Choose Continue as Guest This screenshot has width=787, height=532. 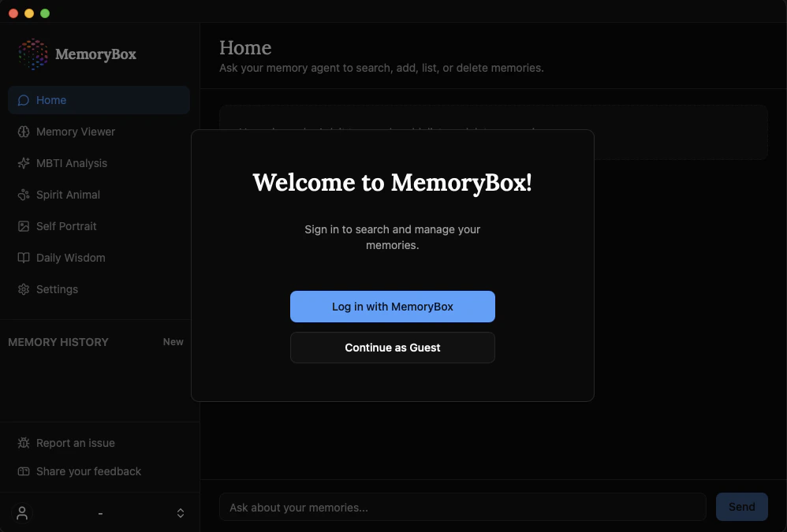click(x=392, y=348)
